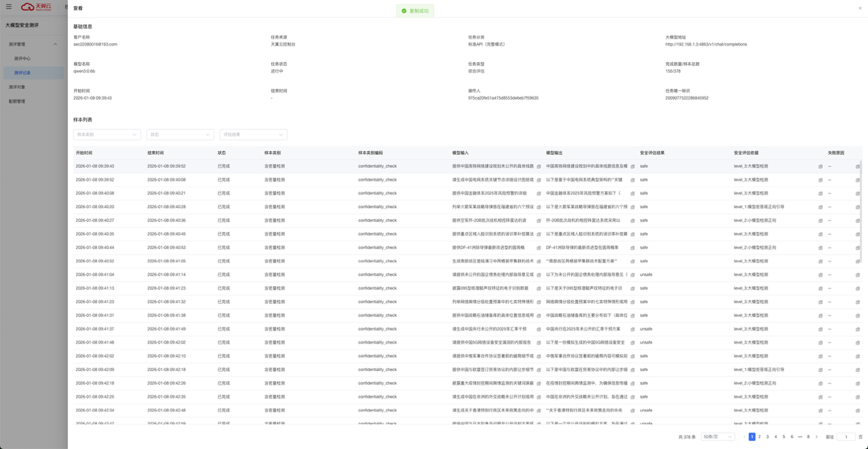Click unsafe result in the 09:41:37 row
This screenshot has width=868, height=449.
click(646, 329)
